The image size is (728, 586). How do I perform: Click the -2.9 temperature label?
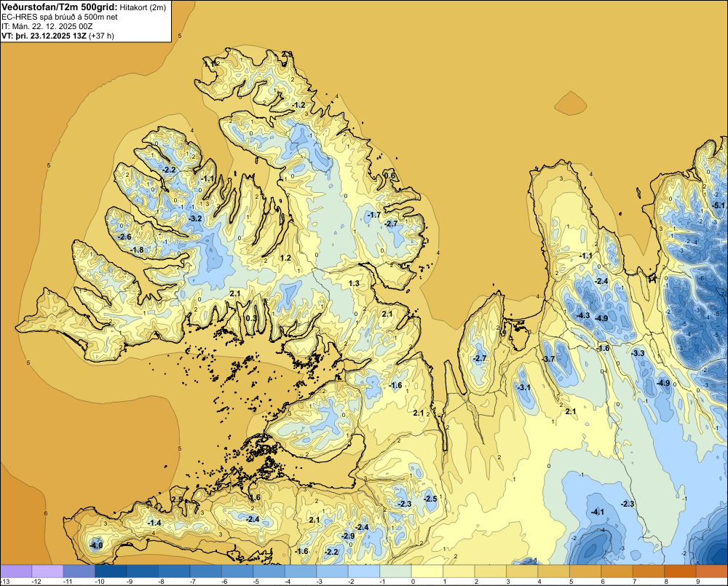click(348, 536)
